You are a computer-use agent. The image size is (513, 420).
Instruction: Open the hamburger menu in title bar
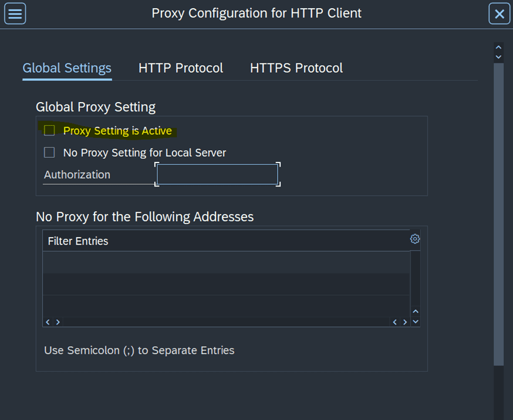coord(15,14)
